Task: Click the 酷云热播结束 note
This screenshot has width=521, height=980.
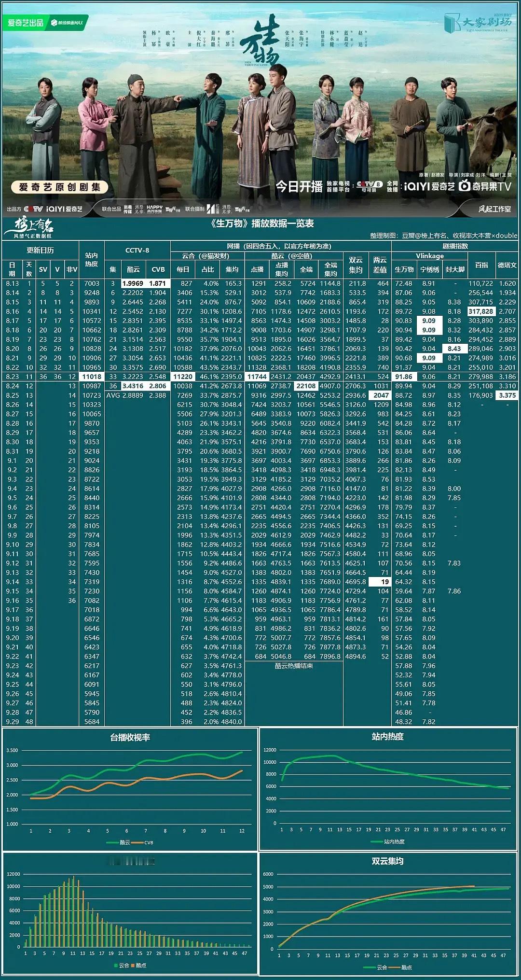Action: (294, 666)
